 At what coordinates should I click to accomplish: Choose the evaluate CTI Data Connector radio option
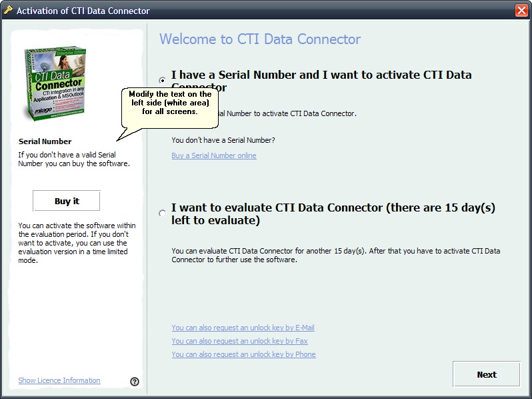pos(163,214)
